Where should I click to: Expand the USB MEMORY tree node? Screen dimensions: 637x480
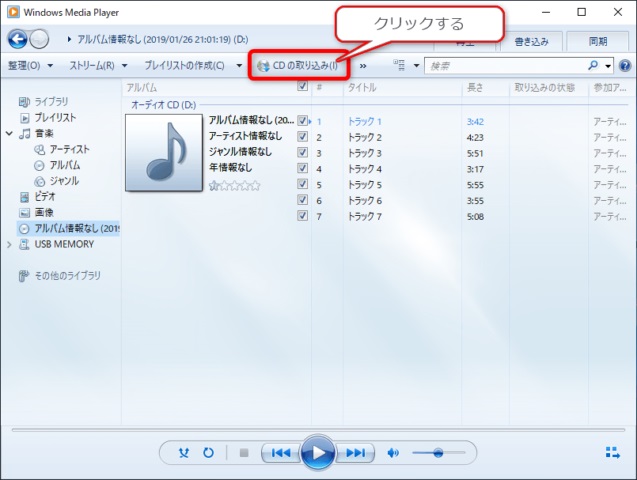coord(9,244)
